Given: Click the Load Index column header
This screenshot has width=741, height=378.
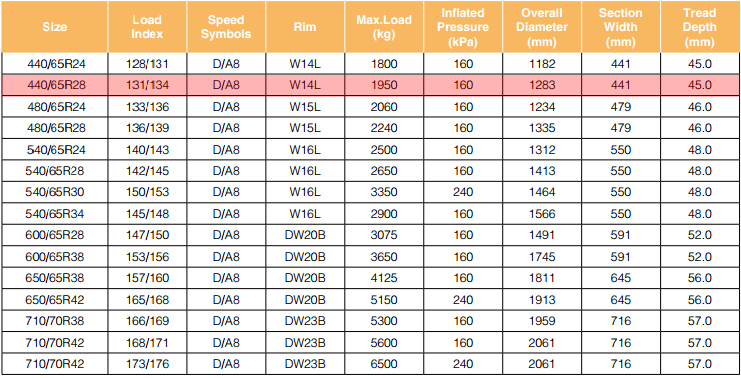Looking at the screenshot, I should pyautogui.click(x=147, y=26).
